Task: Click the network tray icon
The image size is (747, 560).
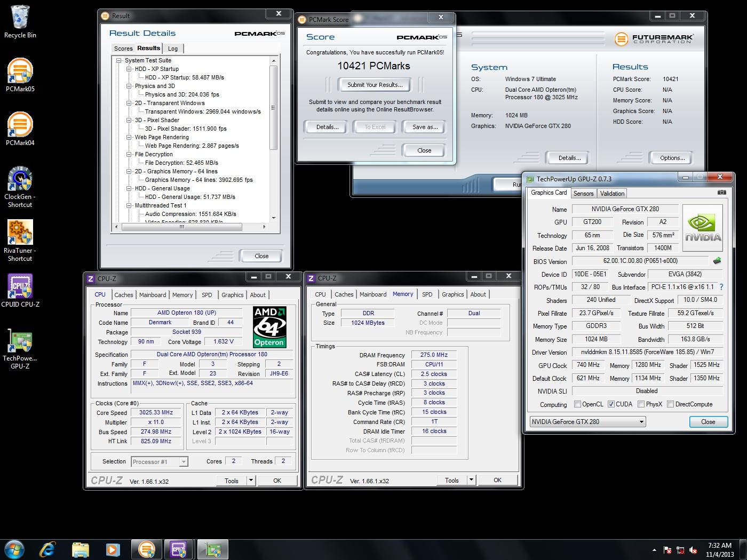Action: [680, 550]
